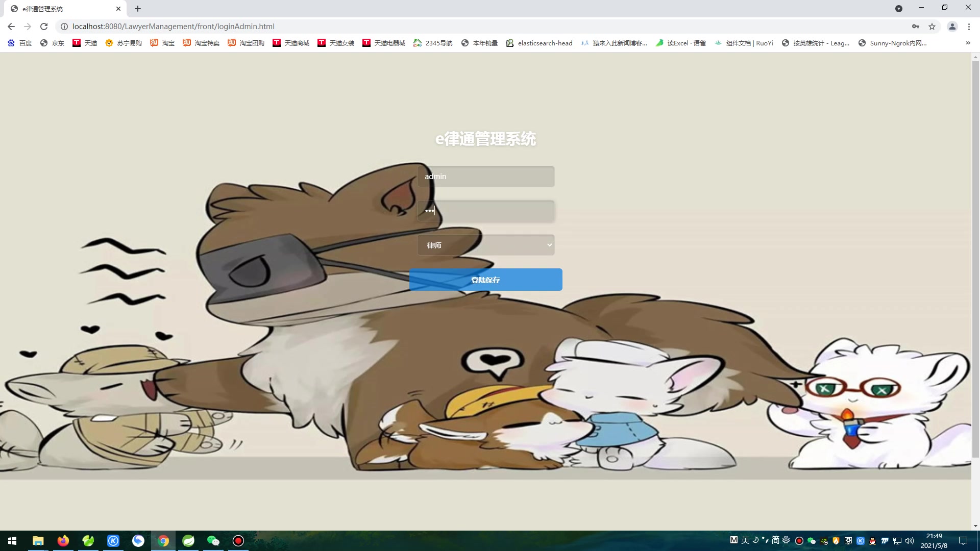Select the 律师 role dropdown
The image size is (980, 551).
click(485, 245)
